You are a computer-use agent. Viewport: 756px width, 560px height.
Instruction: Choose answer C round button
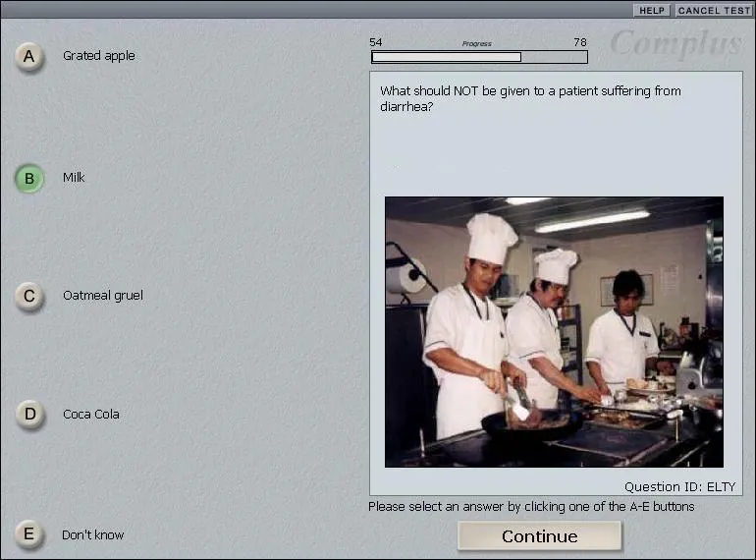click(28, 296)
